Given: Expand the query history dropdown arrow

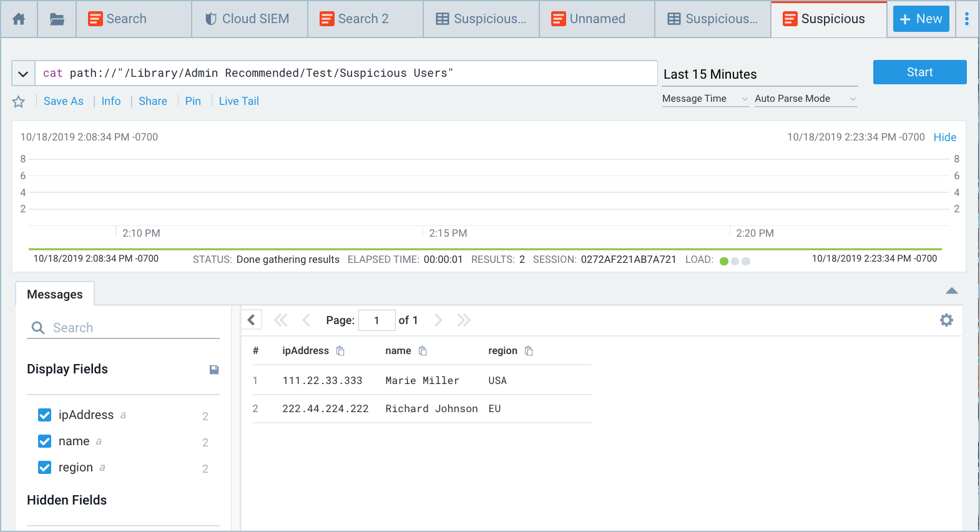Looking at the screenshot, I should coord(23,74).
